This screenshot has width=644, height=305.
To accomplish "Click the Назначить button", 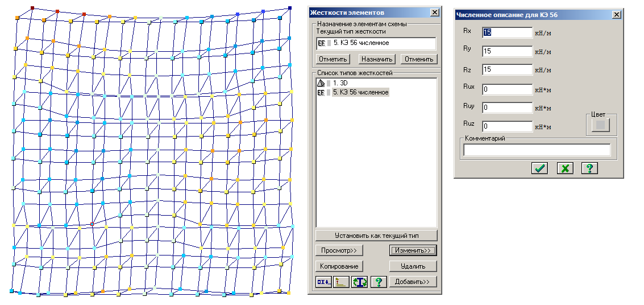I will pyautogui.click(x=376, y=59).
